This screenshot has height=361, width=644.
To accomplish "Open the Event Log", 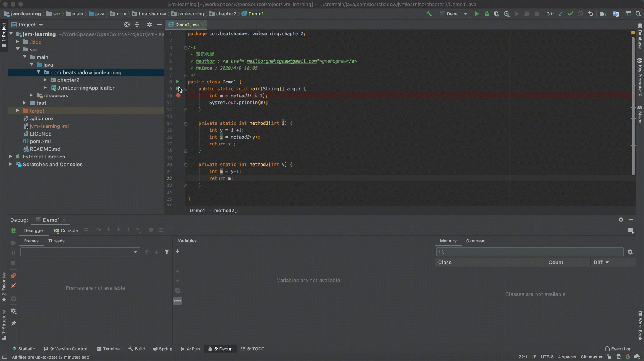I will [618, 349].
